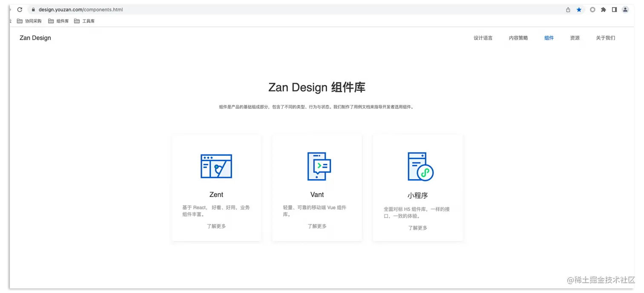This screenshot has height=293, width=644.
Task: Open the 组件库 bookmark folder
Action: pos(58,21)
